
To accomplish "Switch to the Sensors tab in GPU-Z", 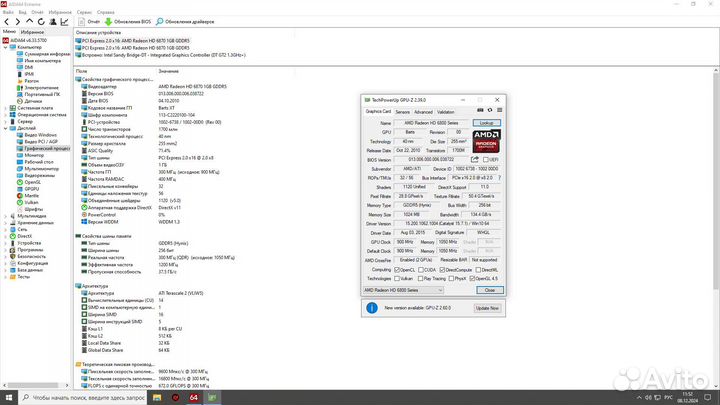I will point(403,112).
